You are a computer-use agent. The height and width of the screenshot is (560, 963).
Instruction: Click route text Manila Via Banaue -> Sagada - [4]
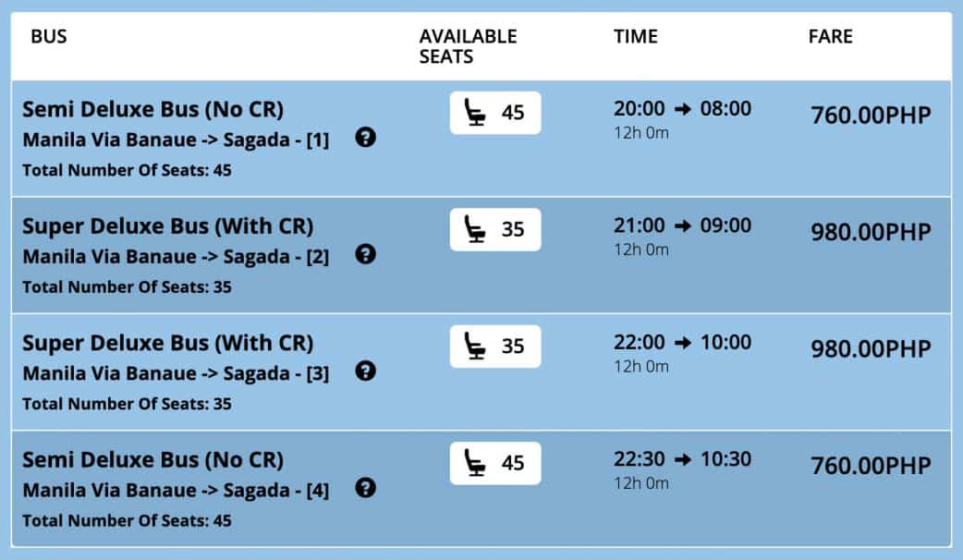click(x=175, y=490)
